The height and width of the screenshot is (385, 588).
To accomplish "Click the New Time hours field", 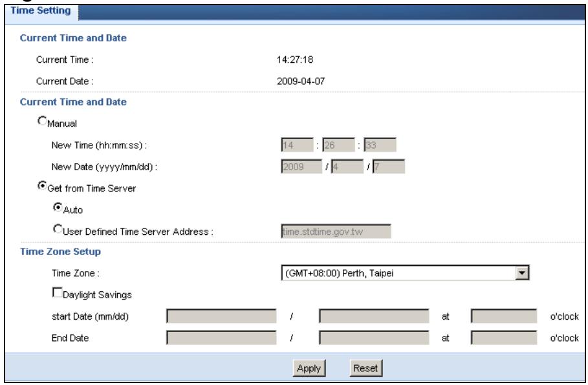I will [297, 145].
